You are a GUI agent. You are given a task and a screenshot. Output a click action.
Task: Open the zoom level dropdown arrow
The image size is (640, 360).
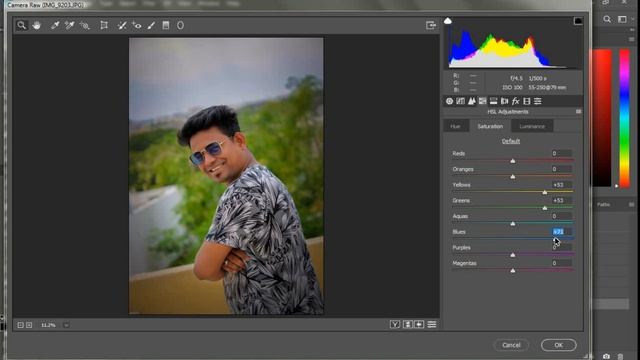point(66,325)
